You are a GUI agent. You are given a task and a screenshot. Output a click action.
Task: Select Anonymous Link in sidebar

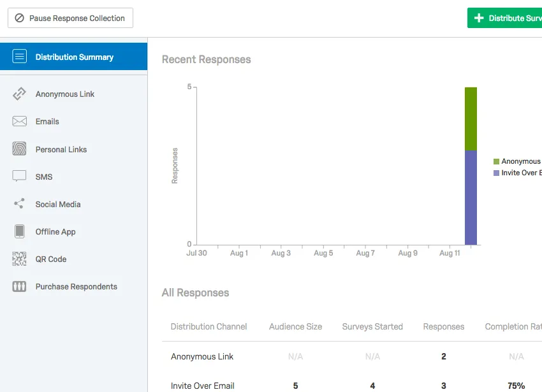(65, 94)
